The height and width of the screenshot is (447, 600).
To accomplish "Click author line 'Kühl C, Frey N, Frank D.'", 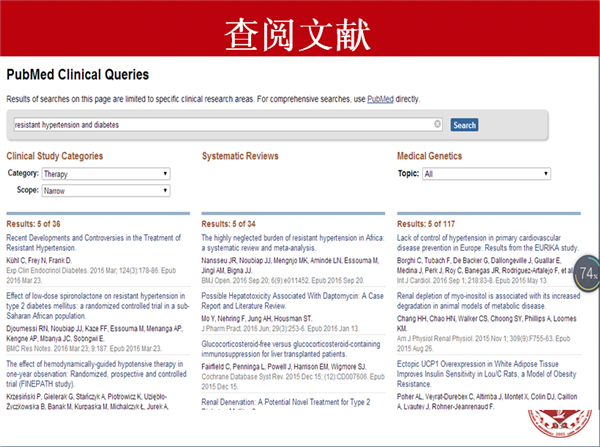I will click(x=39, y=261).
